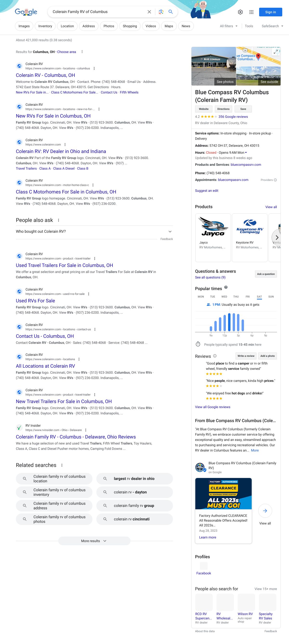
Task: Open the Google apps grid
Action: pyautogui.click(x=251, y=12)
